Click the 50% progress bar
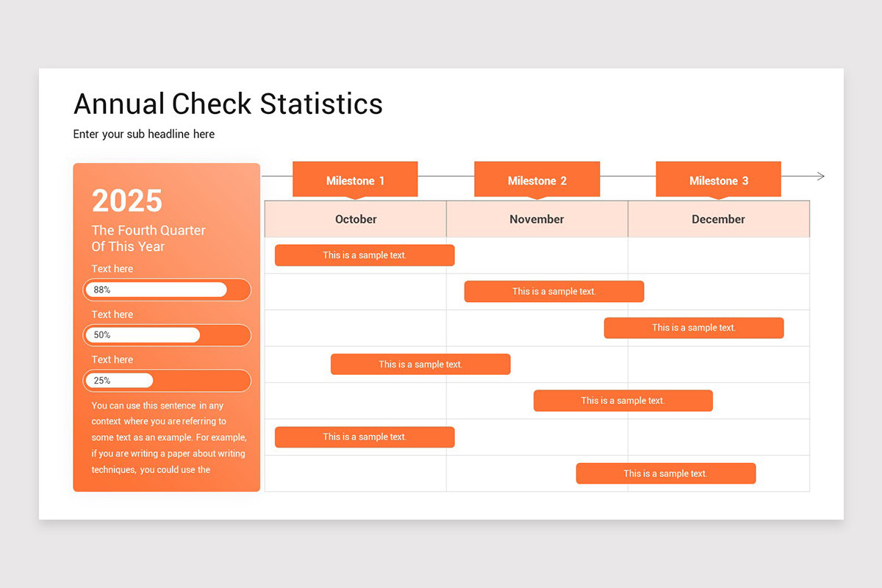The height and width of the screenshot is (588, 882). click(166, 334)
